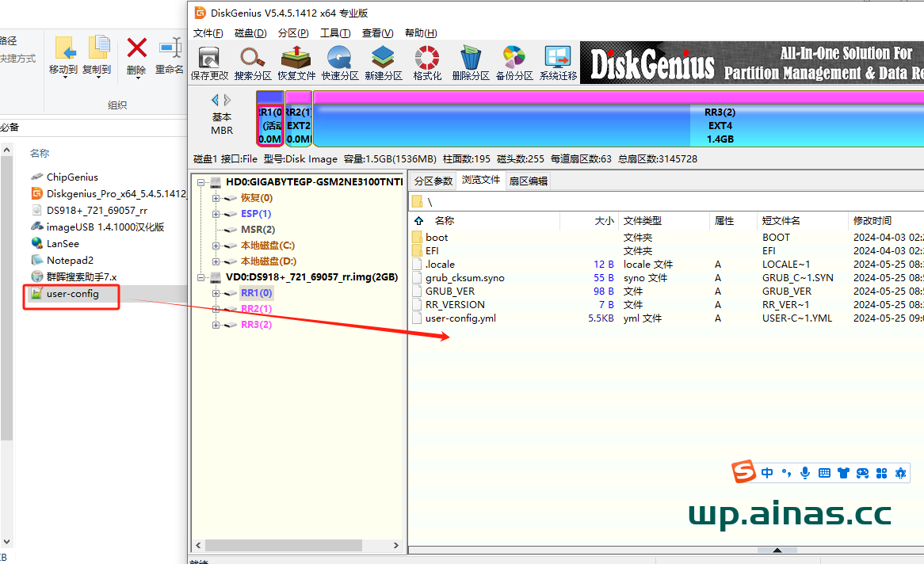Open the Sogou skin shirt icon

click(x=843, y=473)
